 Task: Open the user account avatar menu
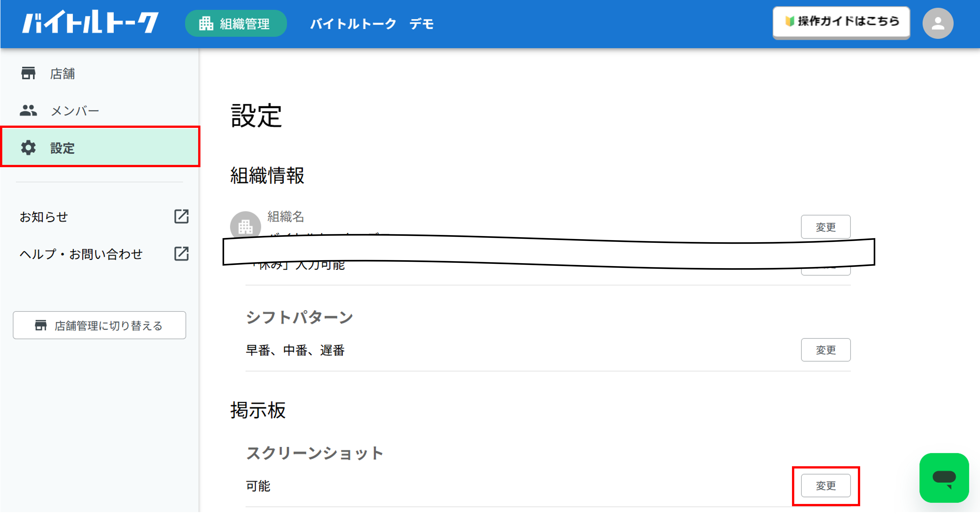click(x=938, y=23)
